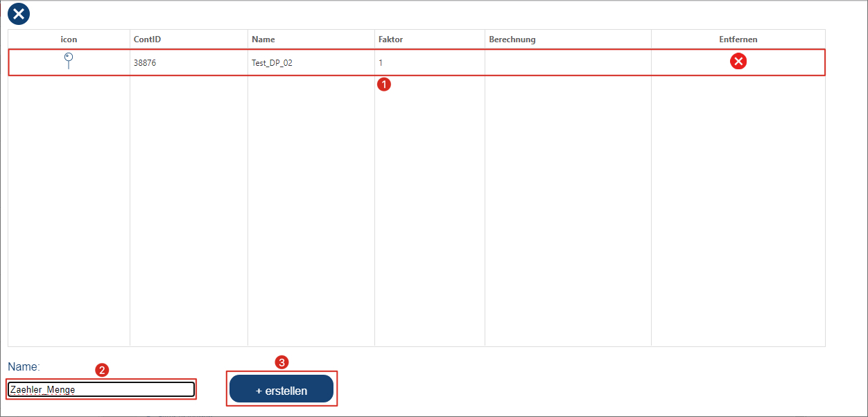Click the Entfernen column header
The width and height of the screenshot is (868, 417).
tap(738, 39)
